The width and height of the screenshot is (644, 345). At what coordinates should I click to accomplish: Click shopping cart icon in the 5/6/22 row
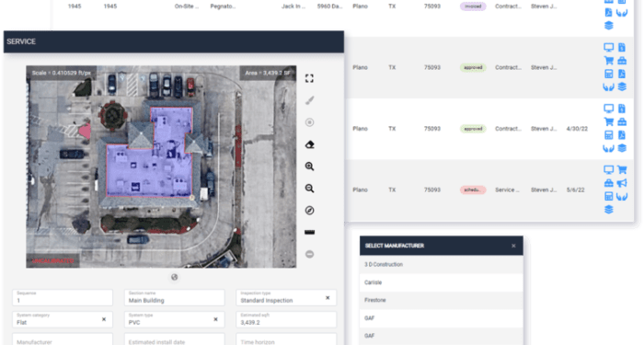pyautogui.click(x=622, y=170)
